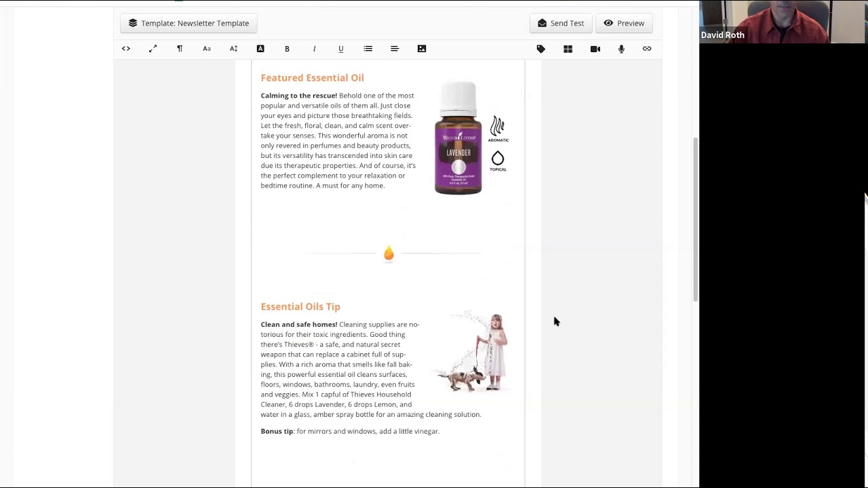Click the 'Clean and safe homes!' text

click(299, 325)
